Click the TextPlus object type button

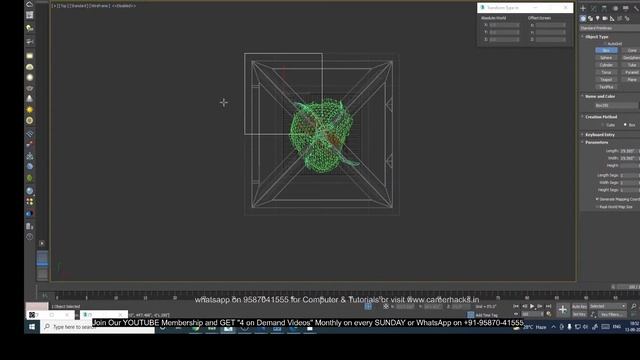coord(606,87)
